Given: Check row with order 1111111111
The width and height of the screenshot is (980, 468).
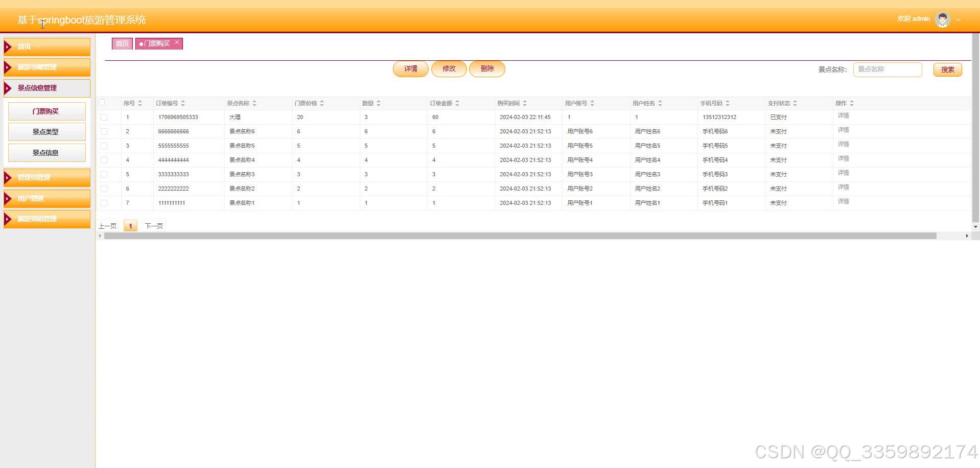Looking at the screenshot, I should click(x=104, y=203).
